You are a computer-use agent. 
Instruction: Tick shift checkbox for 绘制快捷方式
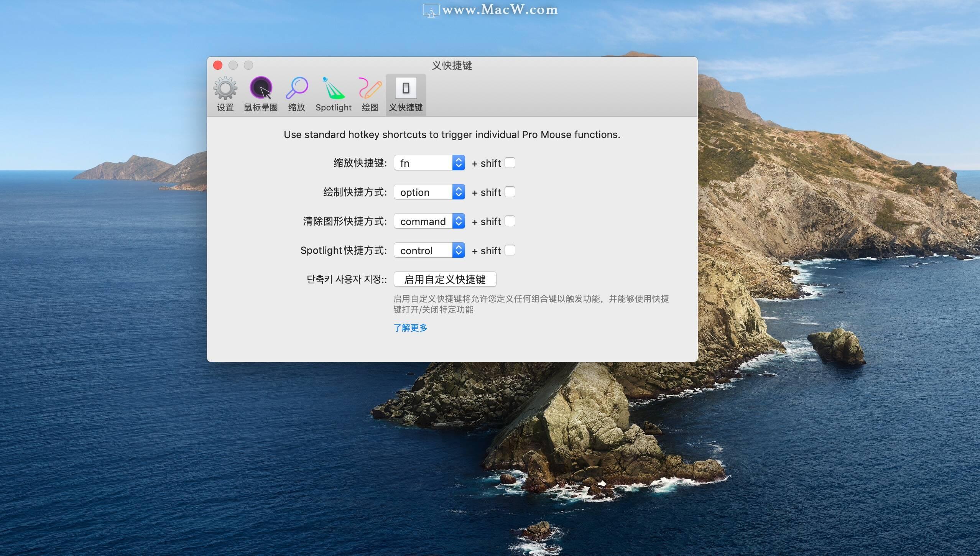click(x=510, y=192)
